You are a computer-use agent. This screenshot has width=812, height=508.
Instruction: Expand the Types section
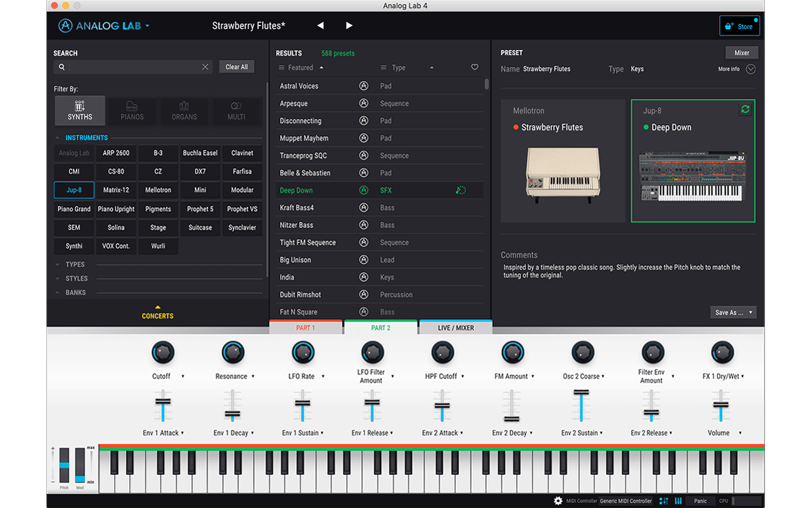click(x=57, y=264)
